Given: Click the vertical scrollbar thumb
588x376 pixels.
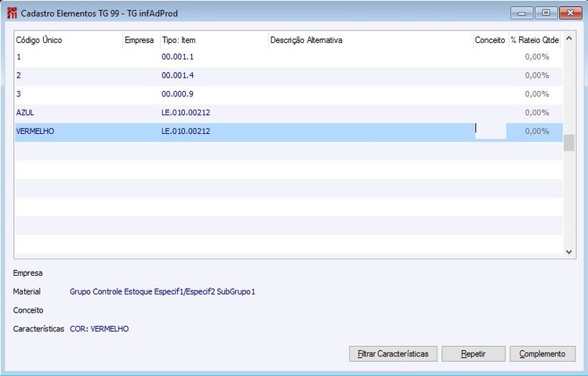Looking at the screenshot, I should (x=569, y=143).
